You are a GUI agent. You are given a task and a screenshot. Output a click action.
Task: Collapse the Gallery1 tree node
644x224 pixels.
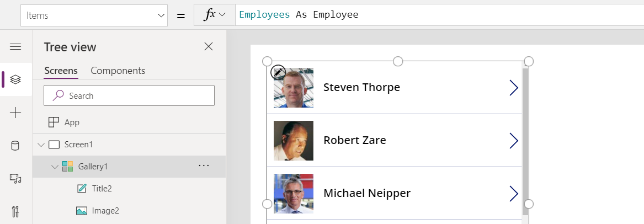(x=55, y=167)
